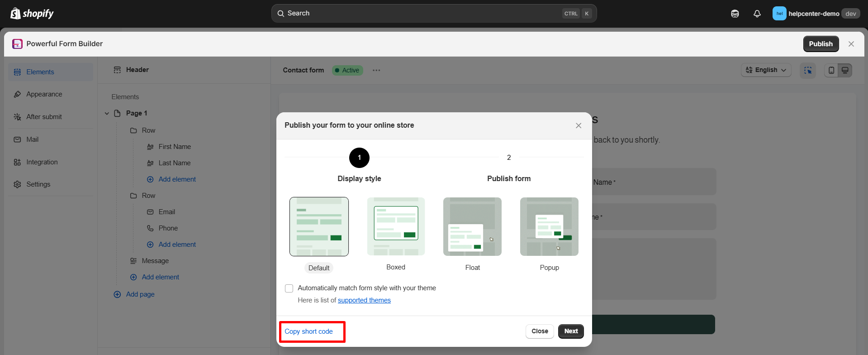Click the element selector icon in toolbar

(808, 70)
